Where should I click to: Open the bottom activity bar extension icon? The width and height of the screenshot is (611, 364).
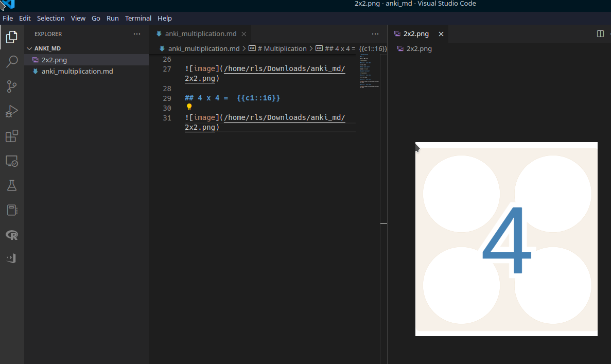(x=12, y=258)
